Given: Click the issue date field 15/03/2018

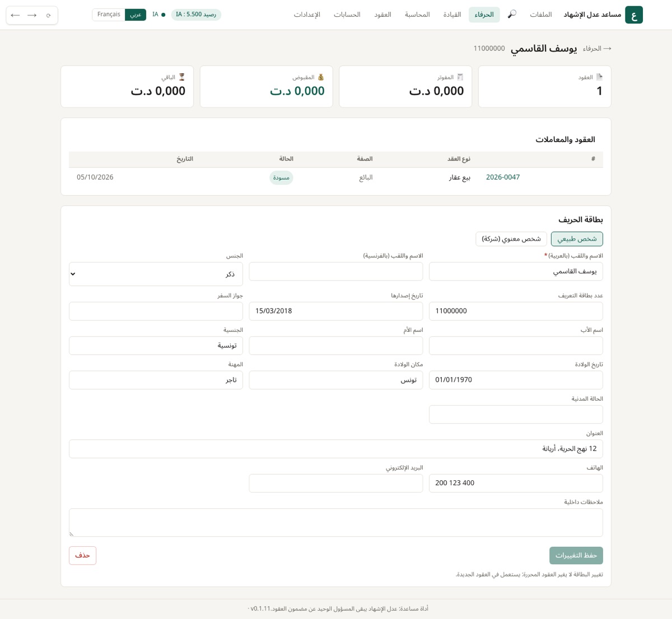Looking at the screenshot, I should (336, 311).
